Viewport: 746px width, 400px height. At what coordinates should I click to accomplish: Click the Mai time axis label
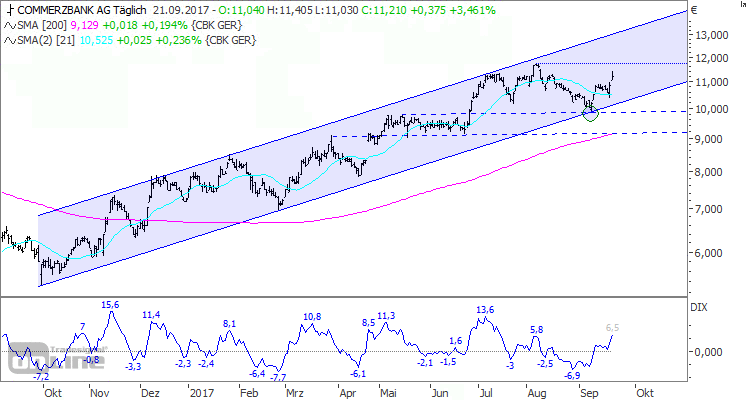[x=388, y=393]
